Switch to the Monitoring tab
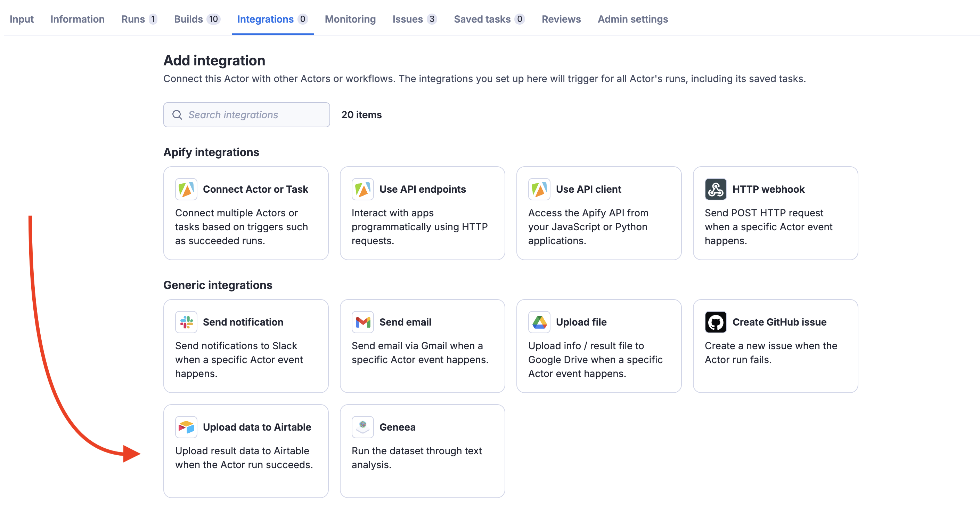The image size is (980, 512). point(350,19)
